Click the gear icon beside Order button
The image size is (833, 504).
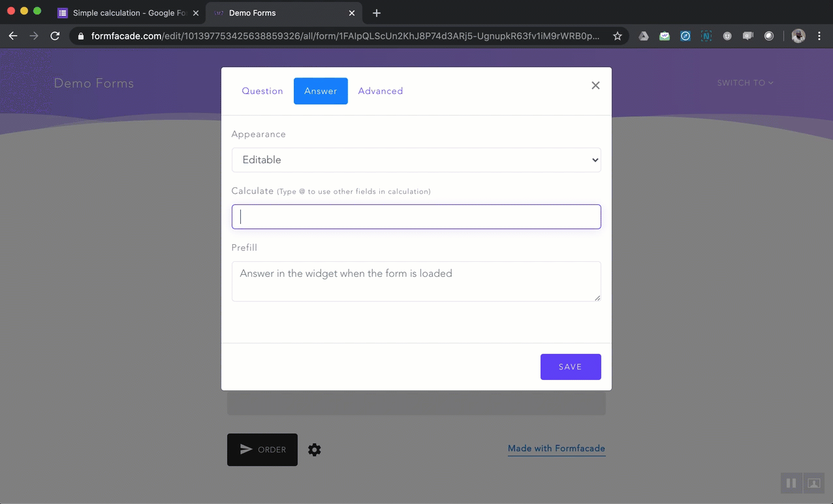pyautogui.click(x=315, y=450)
